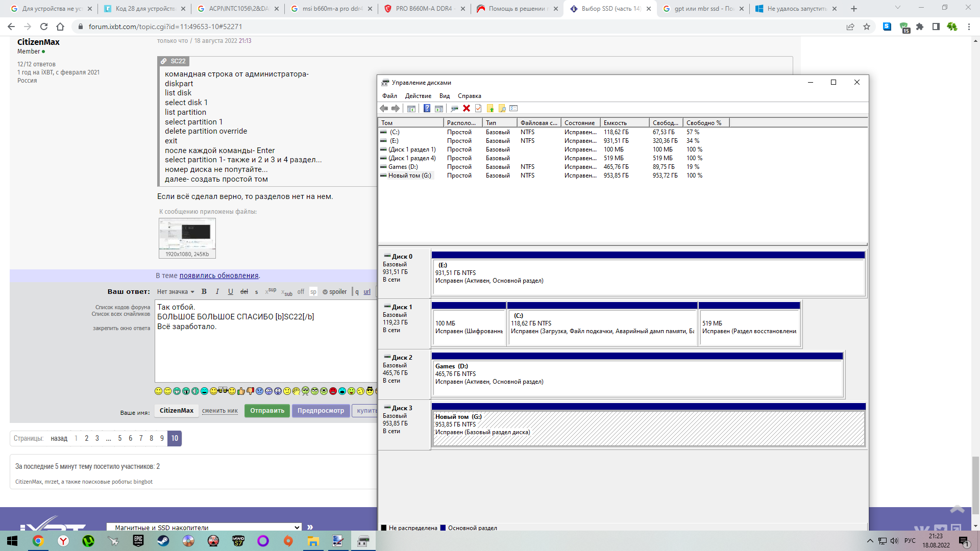Select the blue Основной раздел legend swatch

443,528
